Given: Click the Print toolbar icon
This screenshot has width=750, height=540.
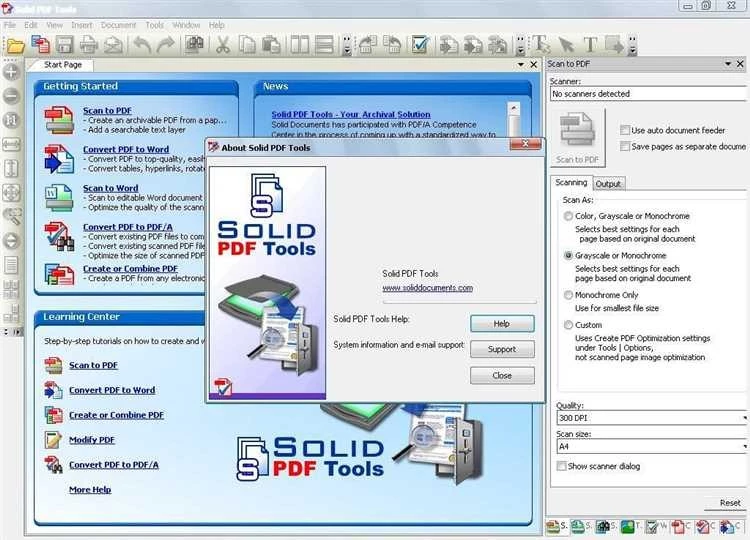Looking at the screenshot, I should pos(88,45).
